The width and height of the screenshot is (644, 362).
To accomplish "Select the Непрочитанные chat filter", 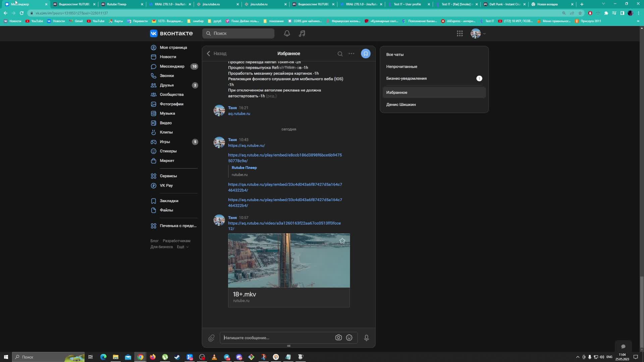I will 401,66.
